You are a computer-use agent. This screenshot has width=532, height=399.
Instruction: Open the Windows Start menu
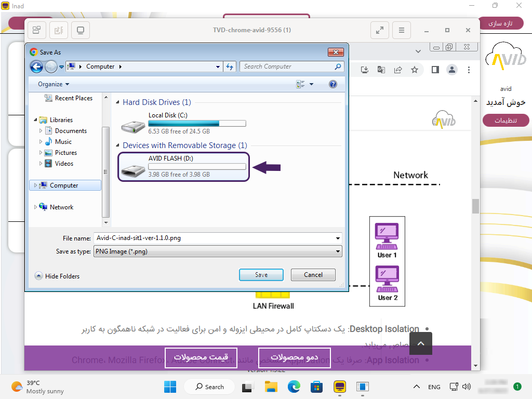[170, 387]
